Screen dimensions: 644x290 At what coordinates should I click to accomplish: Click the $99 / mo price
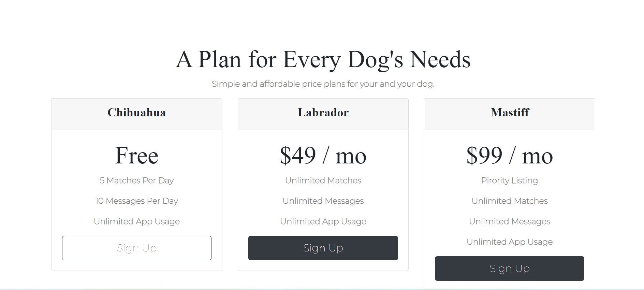point(509,156)
